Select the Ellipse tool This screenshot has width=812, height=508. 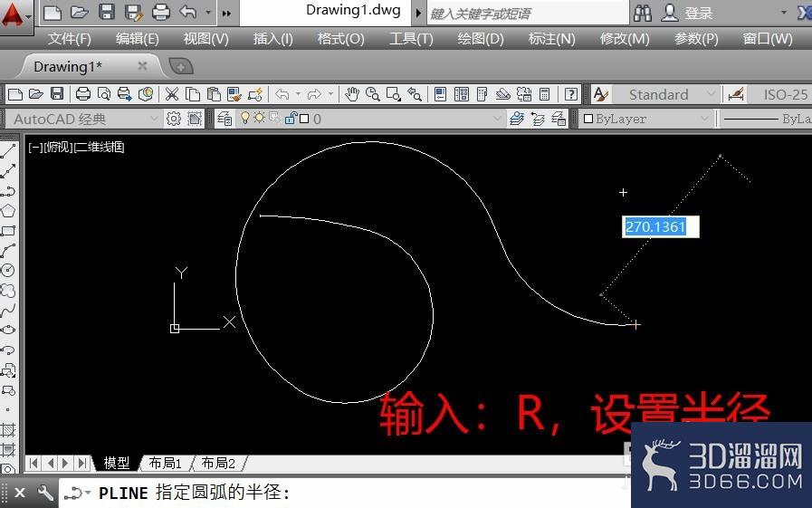(x=8, y=330)
